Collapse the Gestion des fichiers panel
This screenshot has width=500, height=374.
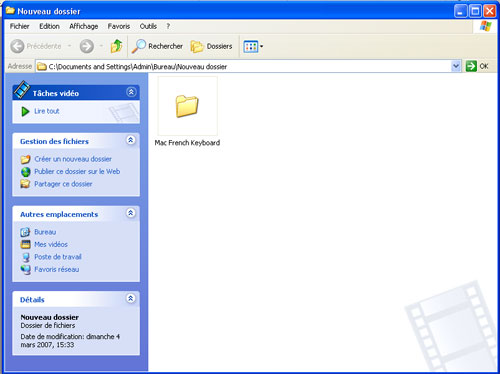[131, 140]
